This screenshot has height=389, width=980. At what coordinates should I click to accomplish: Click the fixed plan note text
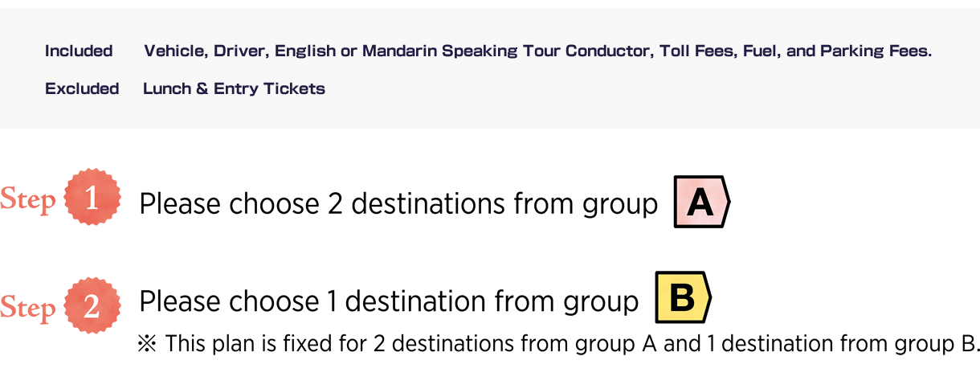click(573, 344)
